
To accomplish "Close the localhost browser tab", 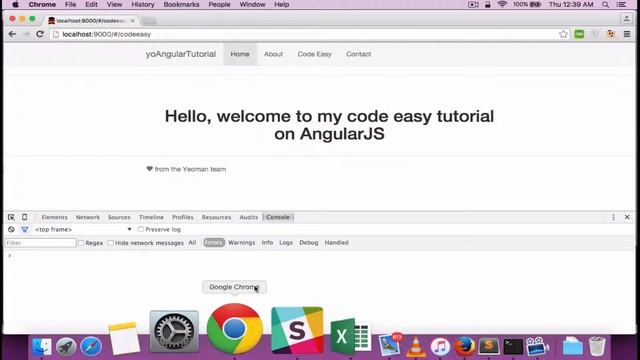I will click(132, 20).
